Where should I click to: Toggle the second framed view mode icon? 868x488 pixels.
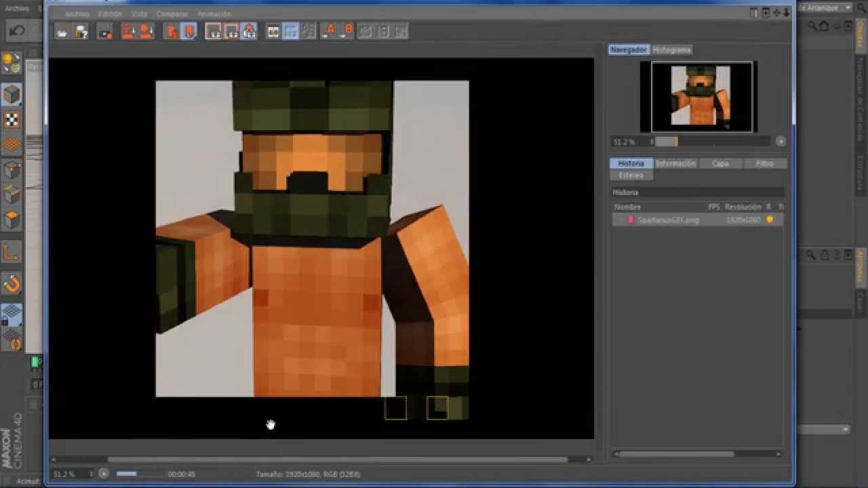tap(231, 31)
